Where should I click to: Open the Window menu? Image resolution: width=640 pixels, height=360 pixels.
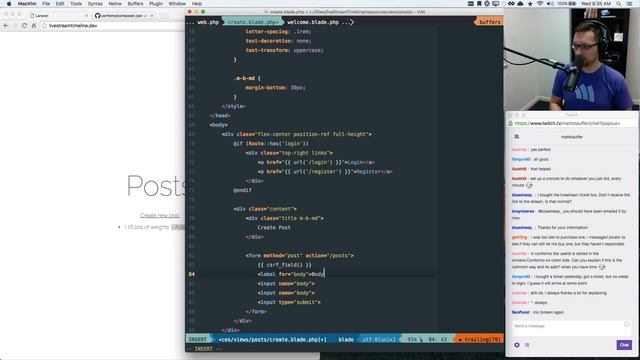coord(177,4)
